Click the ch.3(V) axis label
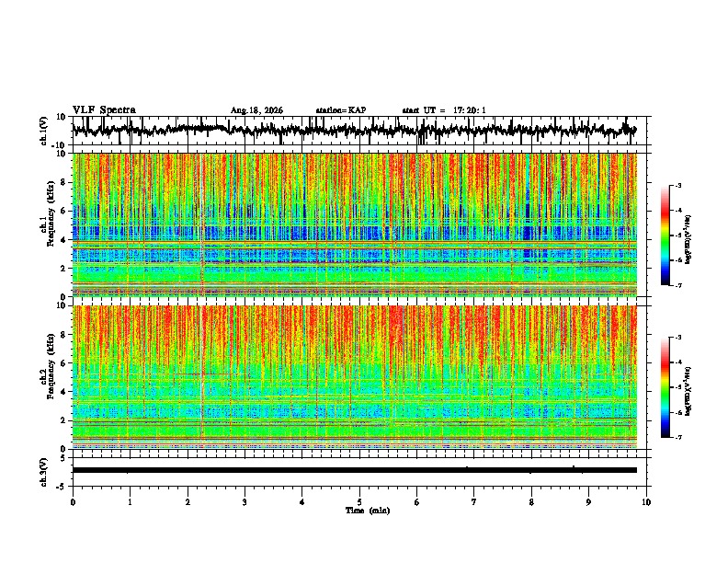The height and width of the screenshot is (563, 728). [x=44, y=472]
